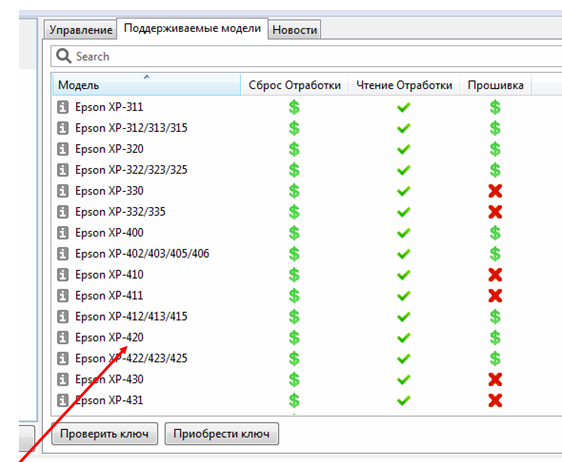Image resolution: width=562 pixels, height=462 pixels.
Task: Select row text Epson XP-422/423/425
Action: point(131,358)
